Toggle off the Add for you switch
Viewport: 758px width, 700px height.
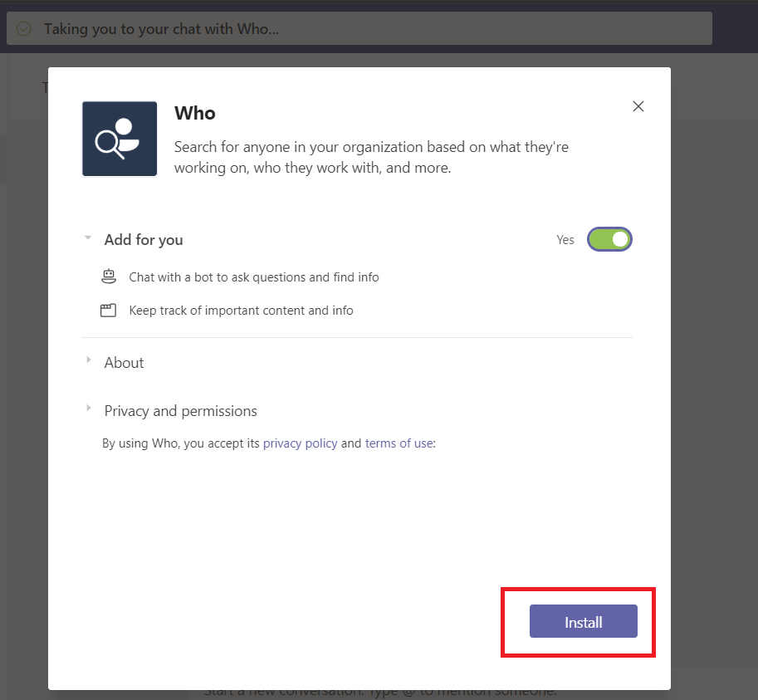coord(609,239)
